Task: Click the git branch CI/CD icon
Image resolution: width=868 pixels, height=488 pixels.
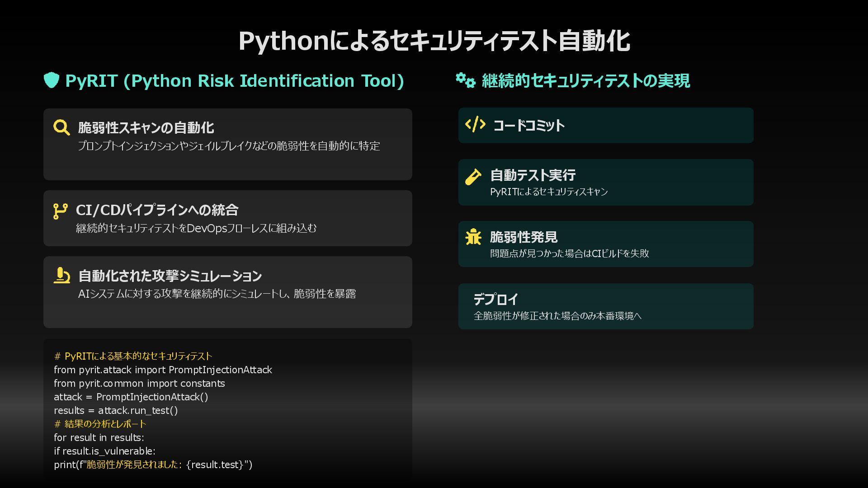Action: pos(60,211)
